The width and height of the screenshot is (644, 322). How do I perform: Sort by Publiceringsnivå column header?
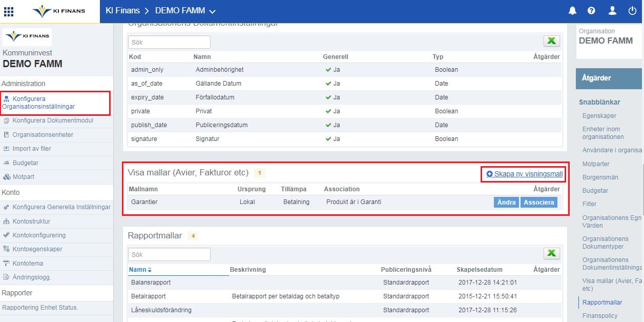[x=406, y=270]
